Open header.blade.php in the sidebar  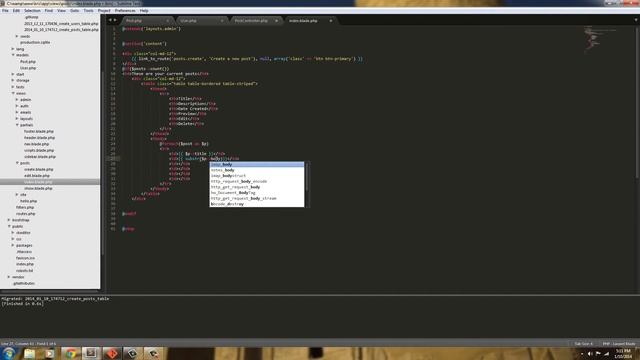pyautogui.click(x=39, y=138)
